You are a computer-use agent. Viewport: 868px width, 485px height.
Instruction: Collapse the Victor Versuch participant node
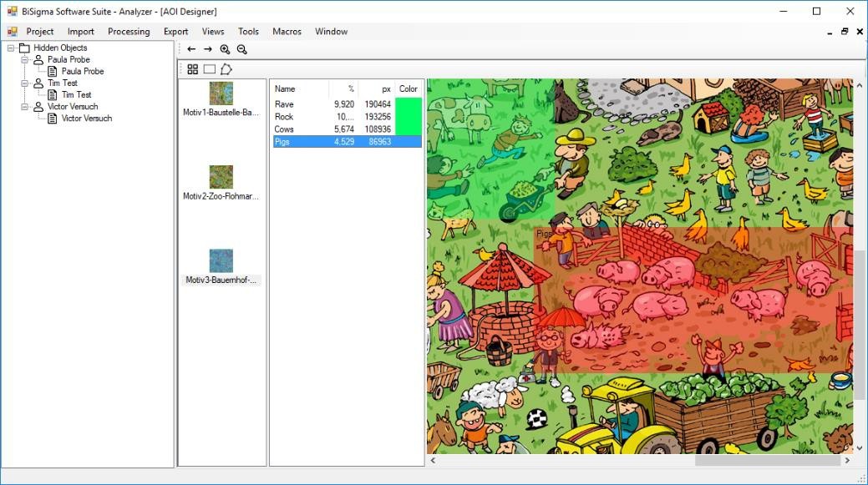24,107
